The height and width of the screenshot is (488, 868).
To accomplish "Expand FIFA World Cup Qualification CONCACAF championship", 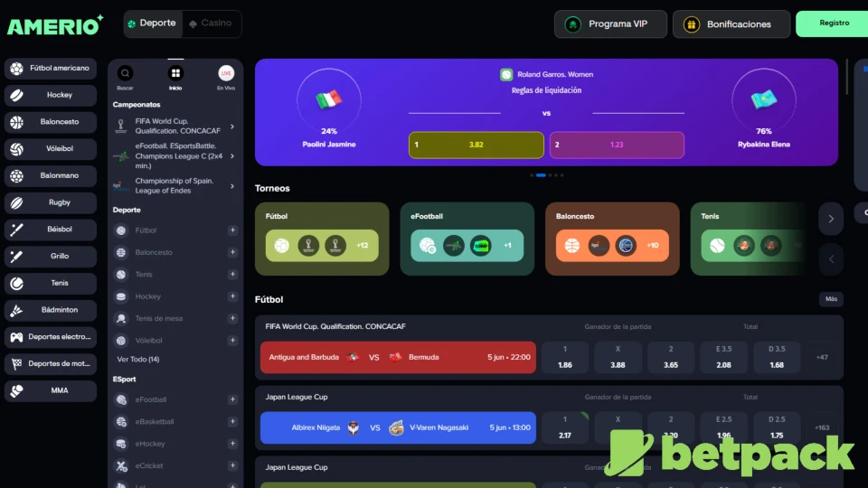I will 232,127.
